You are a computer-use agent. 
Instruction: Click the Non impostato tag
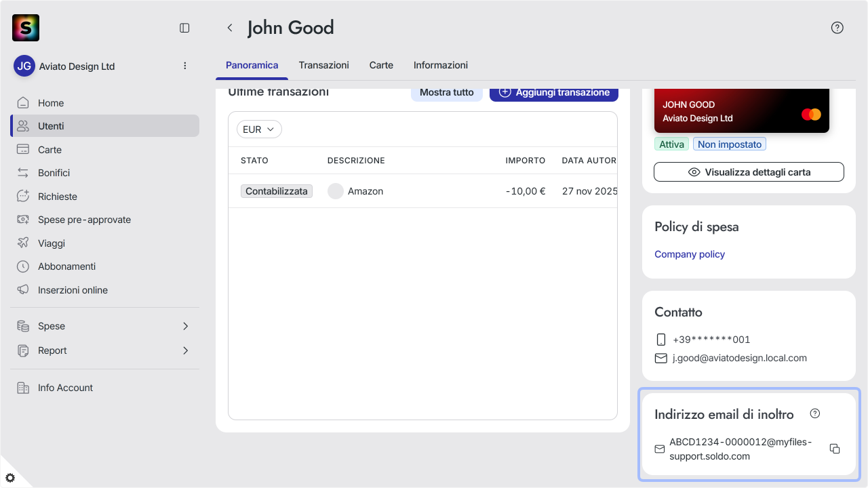tap(730, 144)
